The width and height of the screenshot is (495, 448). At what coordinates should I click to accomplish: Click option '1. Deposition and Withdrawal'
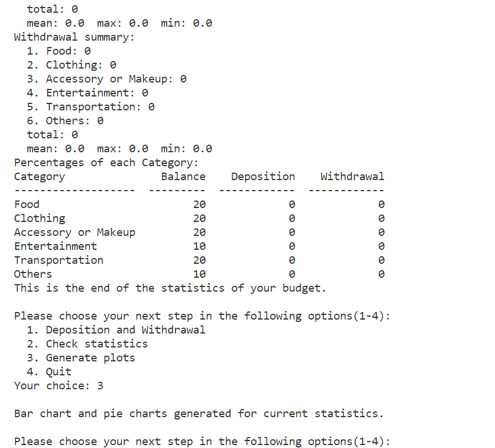116,330
